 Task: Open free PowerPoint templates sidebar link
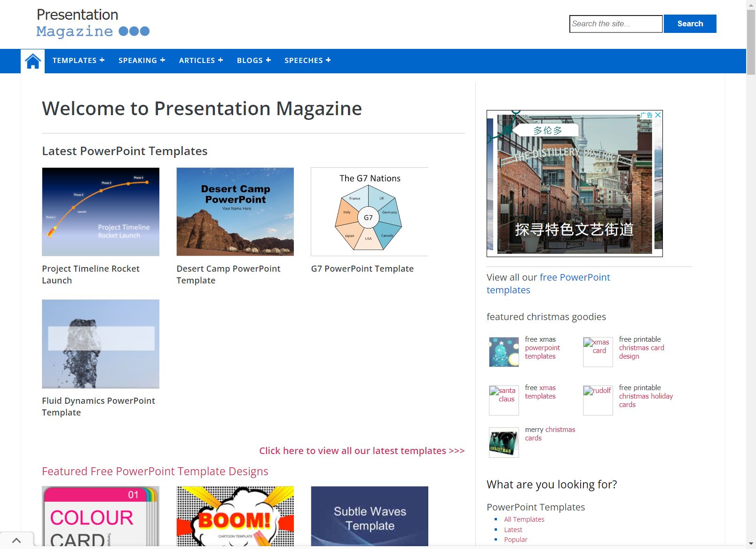pos(548,283)
